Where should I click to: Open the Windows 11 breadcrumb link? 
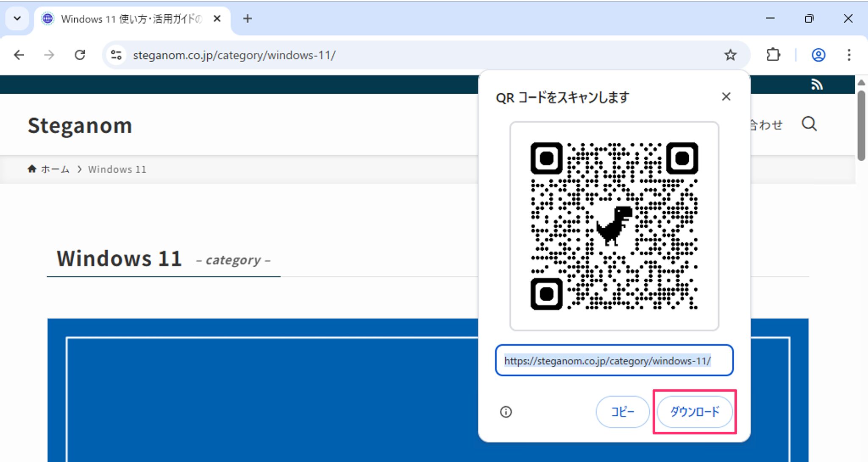pyautogui.click(x=117, y=169)
